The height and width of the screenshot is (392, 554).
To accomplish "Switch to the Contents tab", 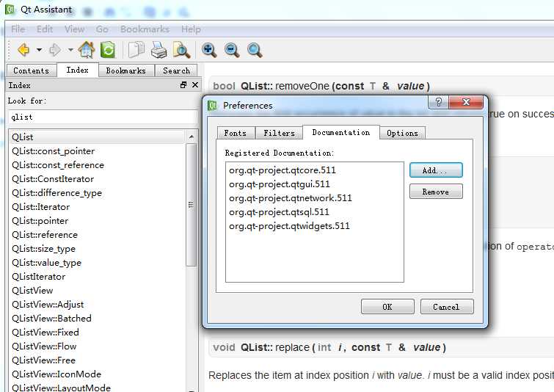I will pos(31,70).
